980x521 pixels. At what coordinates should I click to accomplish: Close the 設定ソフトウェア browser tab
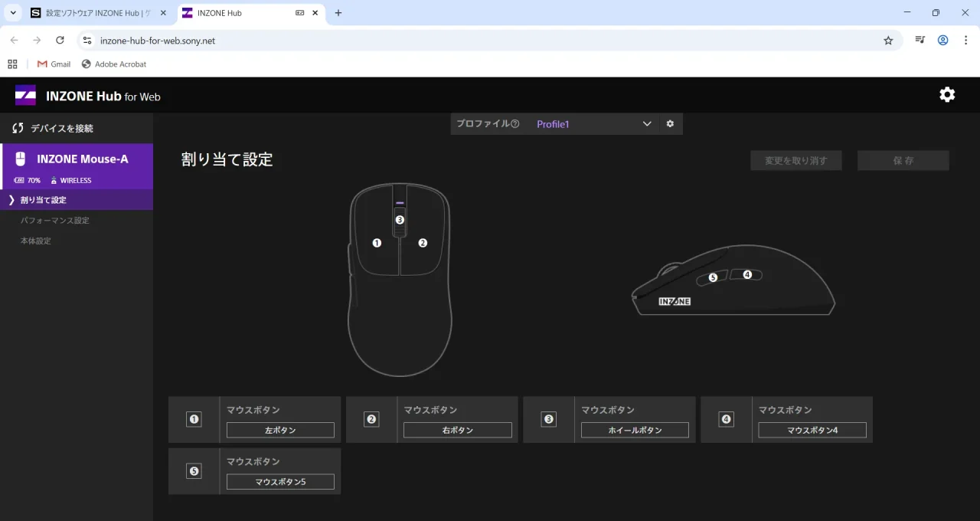(162, 13)
